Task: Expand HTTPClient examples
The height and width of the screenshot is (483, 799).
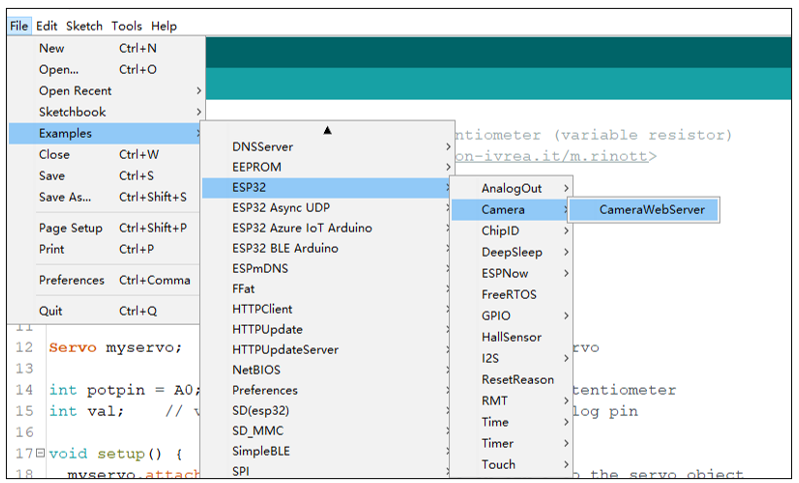Action: [326, 309]
